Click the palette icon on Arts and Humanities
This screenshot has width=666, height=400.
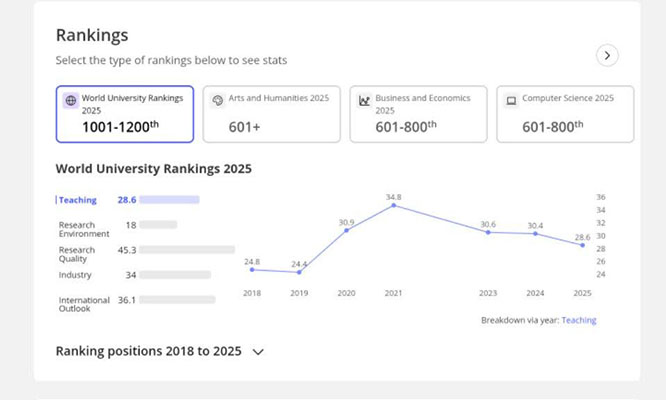[218, 100]
